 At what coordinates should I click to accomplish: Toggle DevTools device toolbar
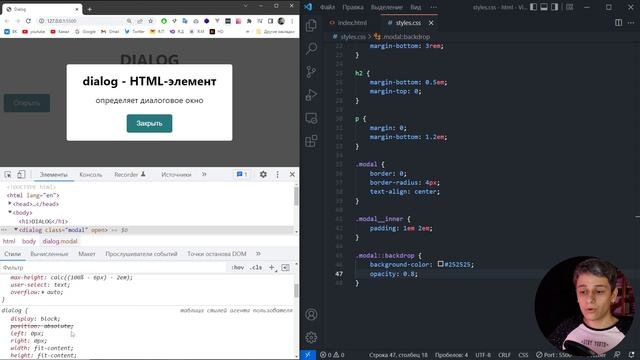(21, 174)
